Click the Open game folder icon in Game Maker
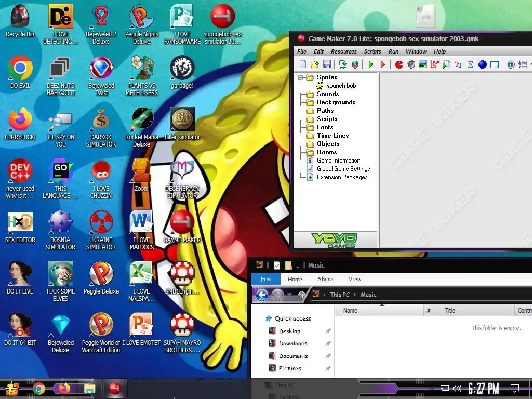 314,64
